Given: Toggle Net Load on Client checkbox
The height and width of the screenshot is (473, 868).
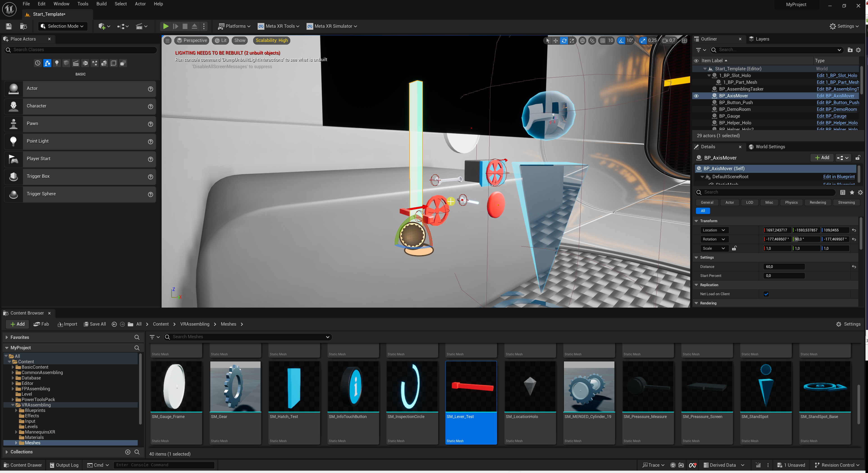Looking at the screenshot, I should pyautogui.click(x=766, y=294).
